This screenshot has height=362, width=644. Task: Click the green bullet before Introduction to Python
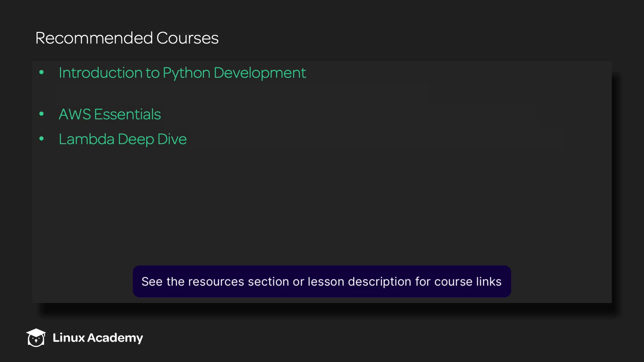[42, 72]
